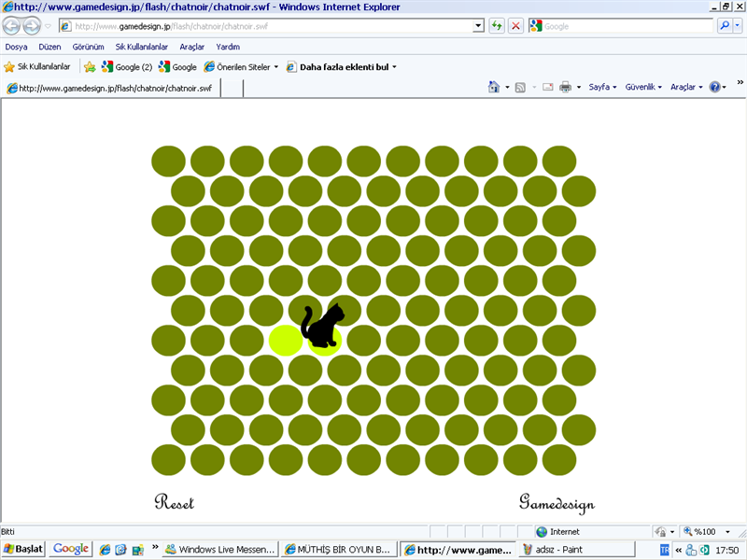Open the Sık Kullanılanlar favorites star button
This screenshot has width=747, height=560.
coord(36,66)
